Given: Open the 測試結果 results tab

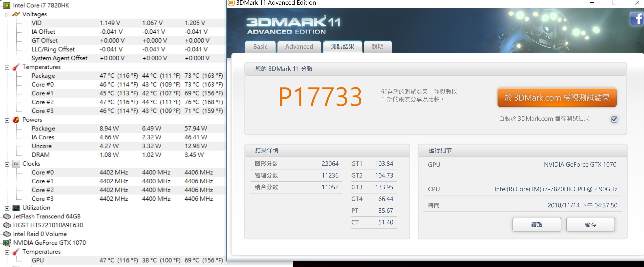Looking at the screenshot, I should (342, 47).
